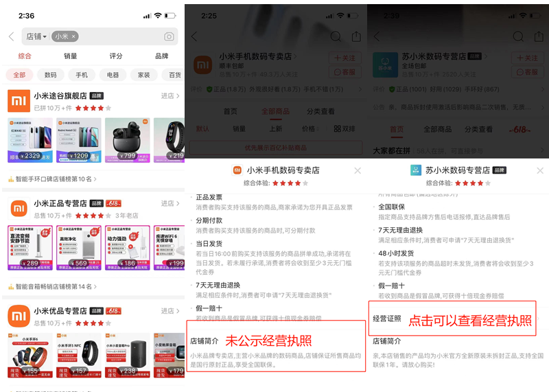Tap 苏小米数码专营店 logo in info sheet

tap(416, 170)
